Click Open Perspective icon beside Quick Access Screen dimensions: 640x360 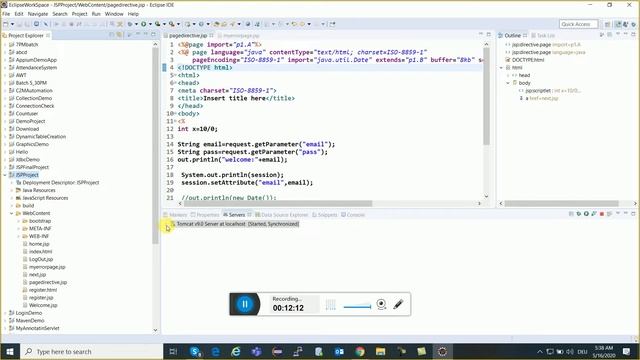pos(607,24)
